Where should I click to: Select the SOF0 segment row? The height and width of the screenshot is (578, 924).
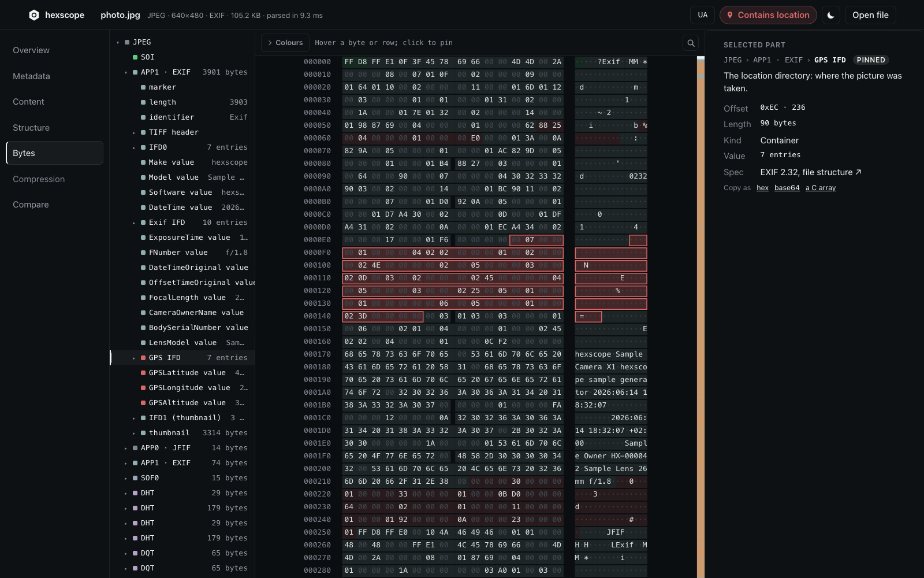click(x=182, y=478)
